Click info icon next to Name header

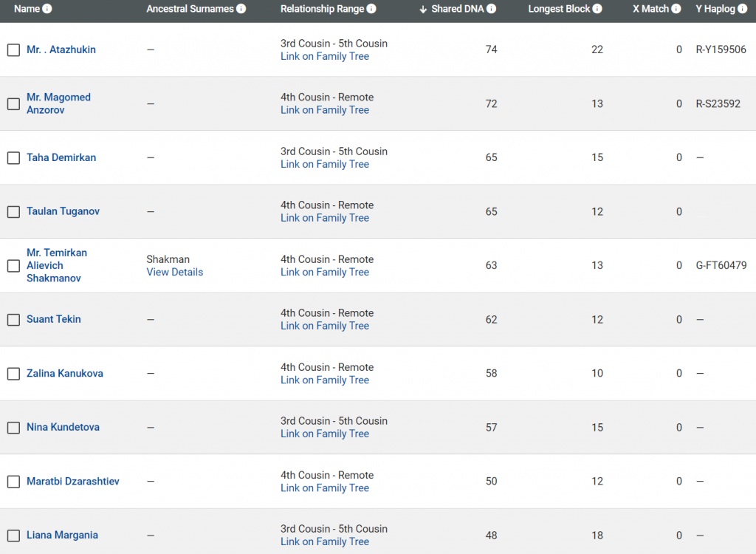pyautogui.click(x=47, y=9)
